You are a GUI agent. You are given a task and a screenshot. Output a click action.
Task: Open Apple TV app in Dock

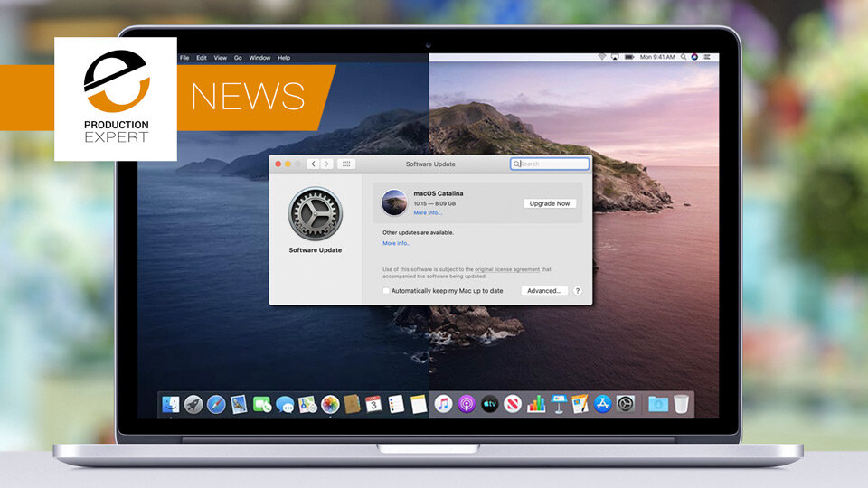tap(489, 405)
